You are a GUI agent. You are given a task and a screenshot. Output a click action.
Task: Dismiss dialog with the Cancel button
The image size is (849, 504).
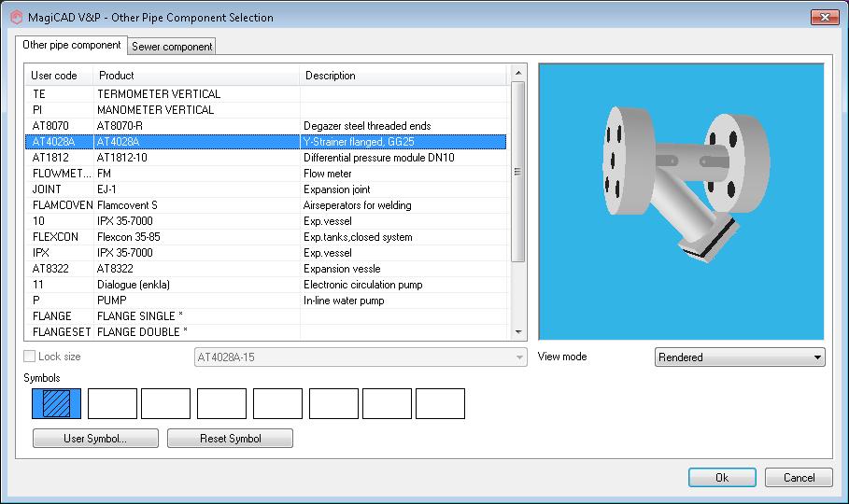coord(799,478)
